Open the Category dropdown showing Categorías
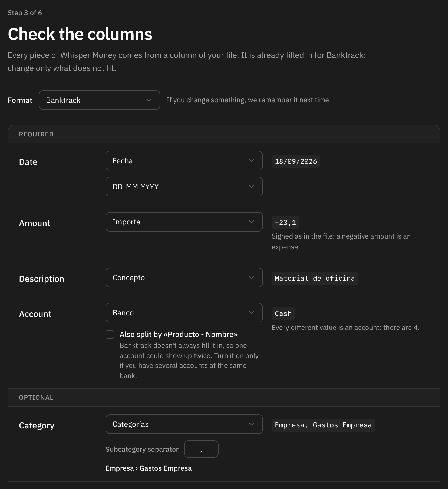Screen dimensions: 448x489 point(184,424)
